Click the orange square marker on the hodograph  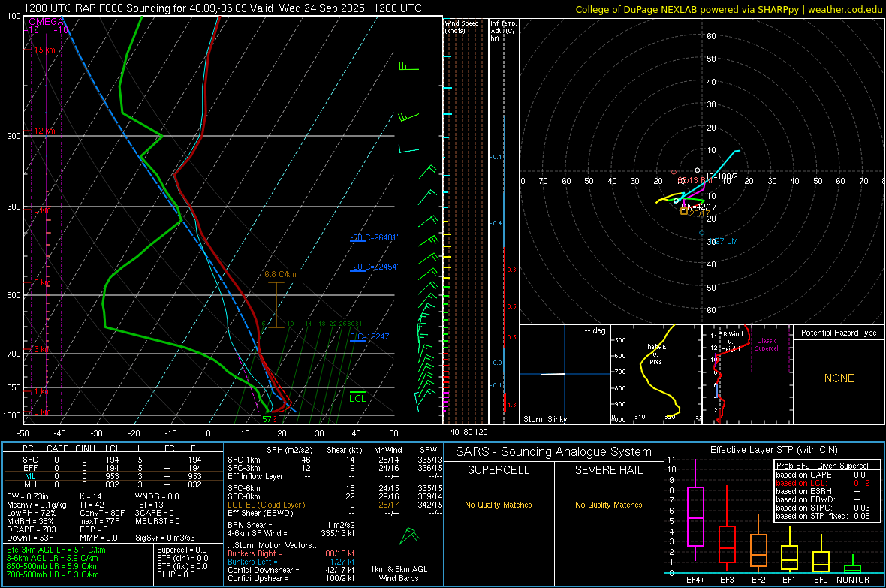[x=684, y=211]
